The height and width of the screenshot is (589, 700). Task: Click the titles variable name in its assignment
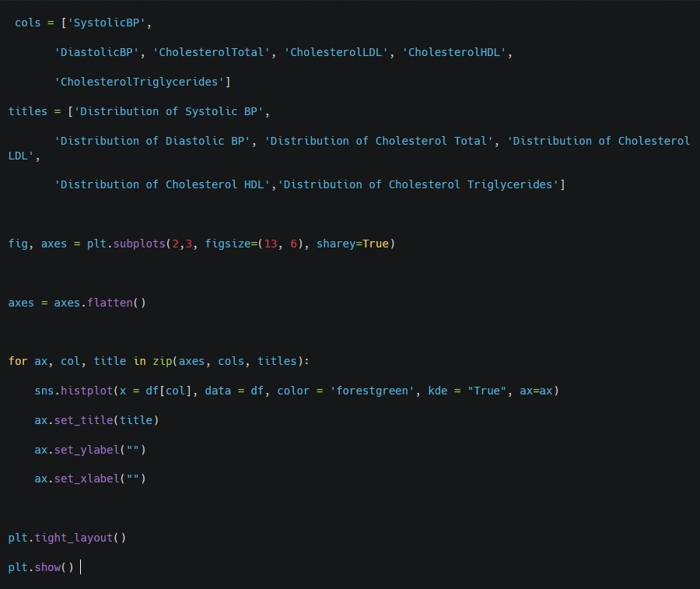tap(28, 111)
